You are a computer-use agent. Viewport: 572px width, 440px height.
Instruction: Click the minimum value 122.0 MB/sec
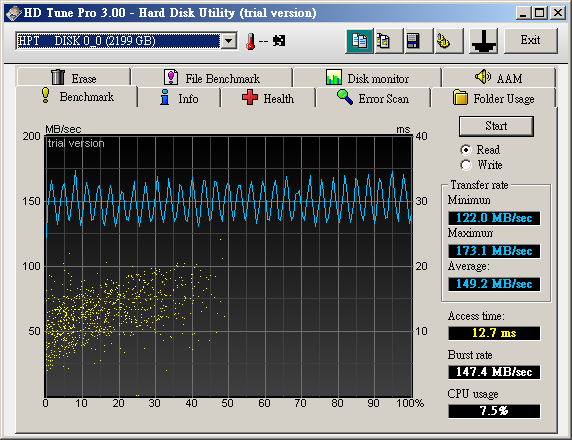point(494,218)
